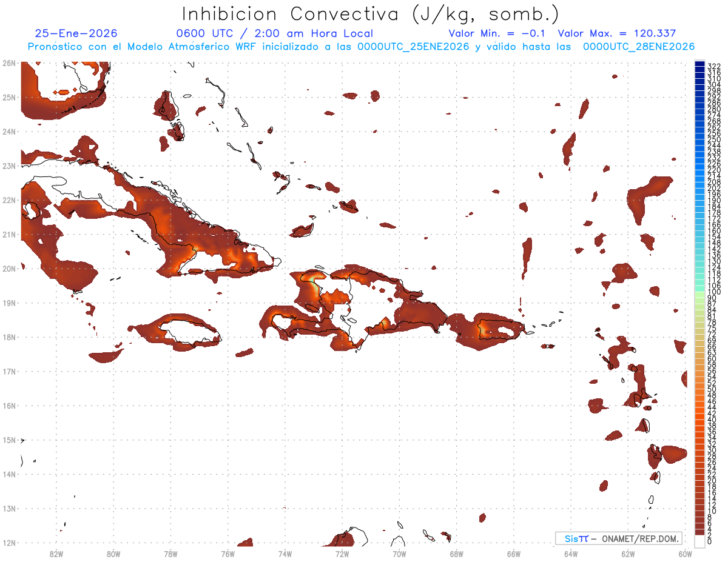Click the '18N' latitude label
This screenshot has height=562, width=728.
[8, 337]
